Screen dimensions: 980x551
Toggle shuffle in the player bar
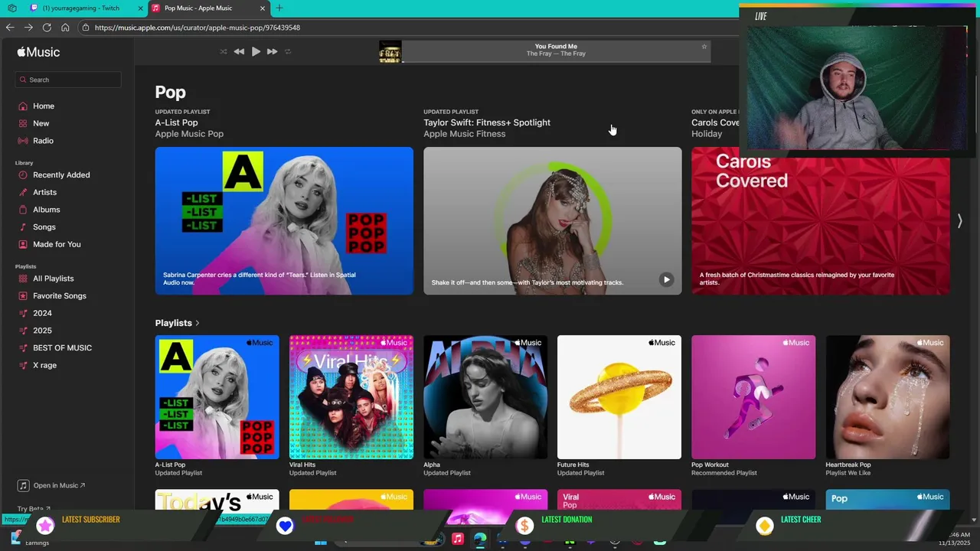point(224,51)
